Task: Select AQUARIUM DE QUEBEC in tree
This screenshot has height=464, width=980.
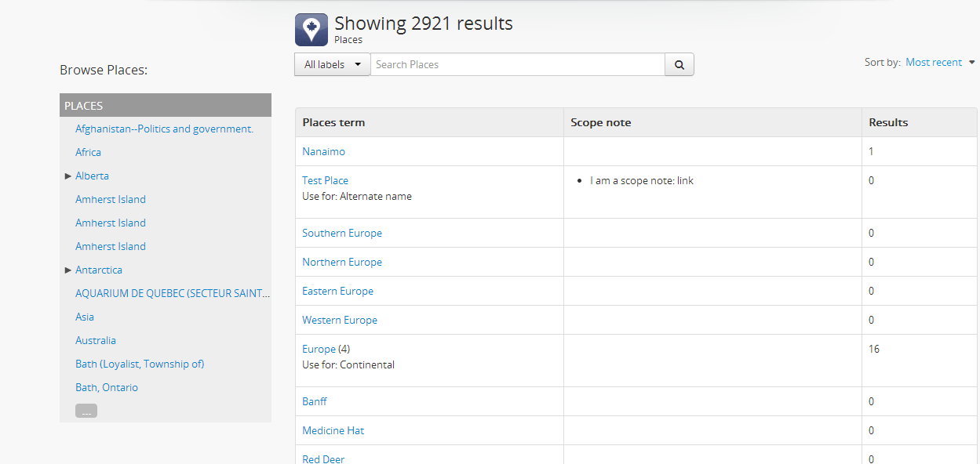Action: pyautogui.click(x=172, y=293)
